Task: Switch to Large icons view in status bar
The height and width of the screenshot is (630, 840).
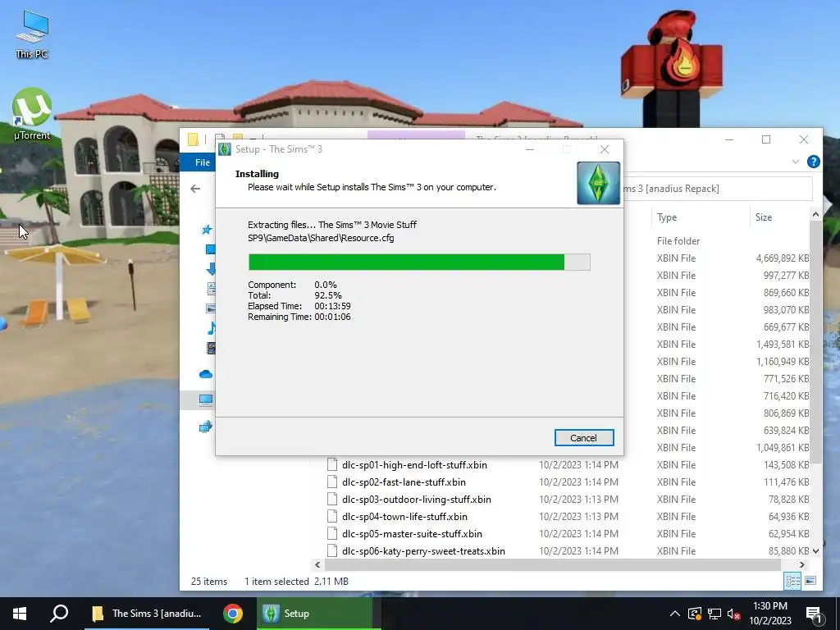Action: [x=810, y=581]
